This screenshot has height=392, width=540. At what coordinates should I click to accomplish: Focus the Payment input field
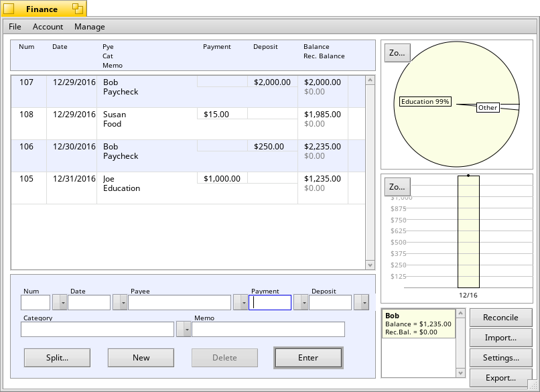coord(270,303)
